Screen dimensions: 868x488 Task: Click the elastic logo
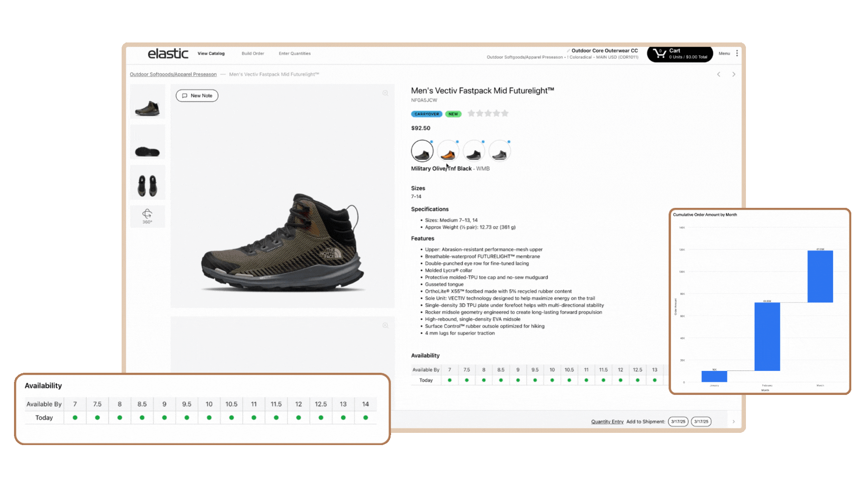coord(168,53)
